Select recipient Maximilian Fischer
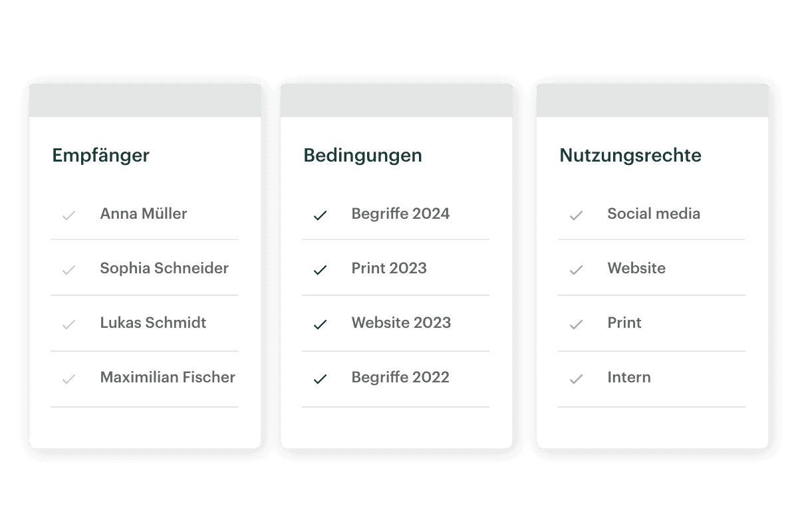This screenshot has width=798, height=532. [x=168, y=377]
